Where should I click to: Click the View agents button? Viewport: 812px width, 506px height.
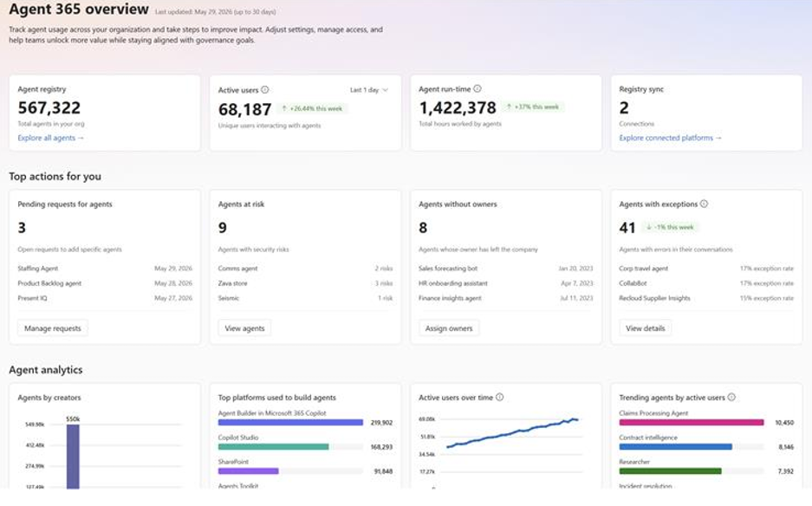tap(244, 328)
